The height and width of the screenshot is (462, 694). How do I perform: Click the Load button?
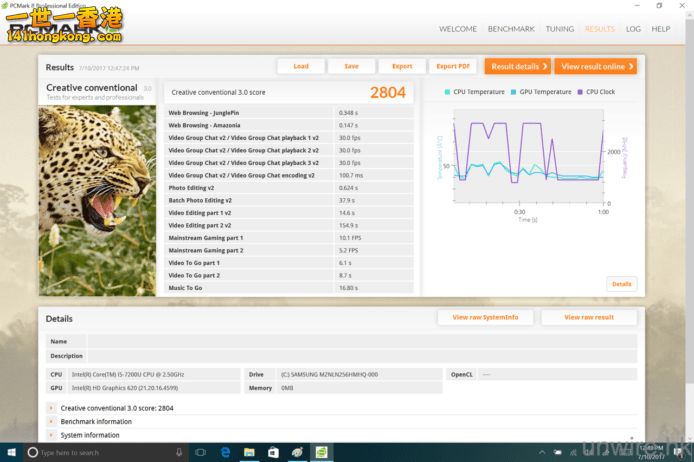[301, 66]
